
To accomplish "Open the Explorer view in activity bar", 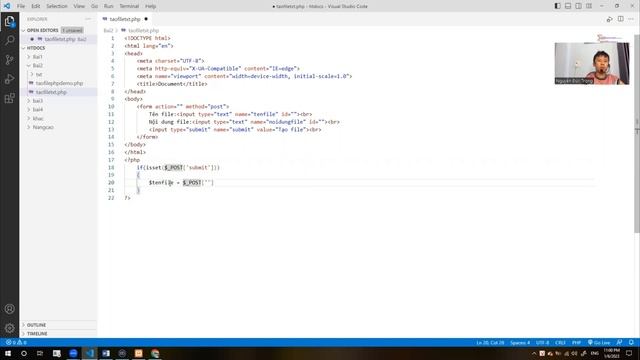I will coord(9,21).
